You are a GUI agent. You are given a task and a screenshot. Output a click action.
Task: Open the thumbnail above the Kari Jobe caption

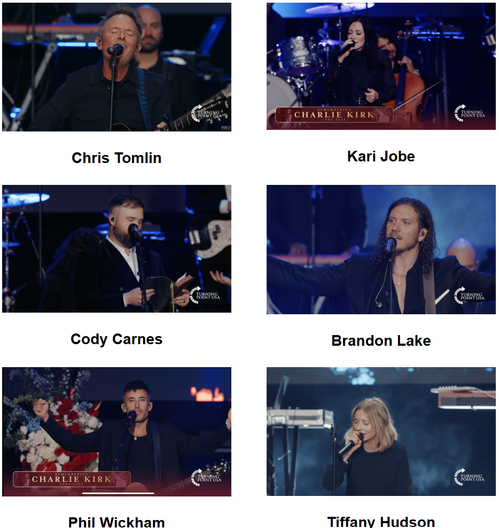[x=381, y=66]
